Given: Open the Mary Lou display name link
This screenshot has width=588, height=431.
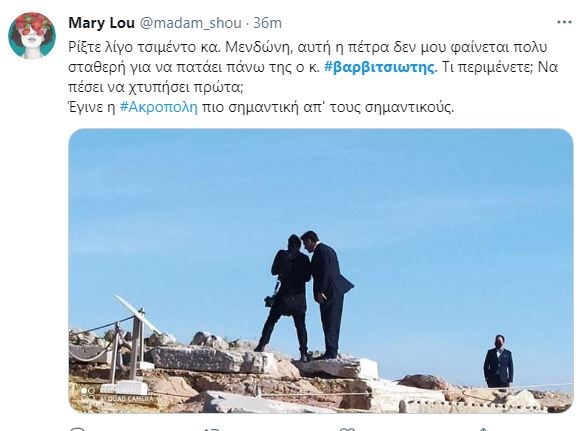Looking at the screenshot, I should 101,23.
